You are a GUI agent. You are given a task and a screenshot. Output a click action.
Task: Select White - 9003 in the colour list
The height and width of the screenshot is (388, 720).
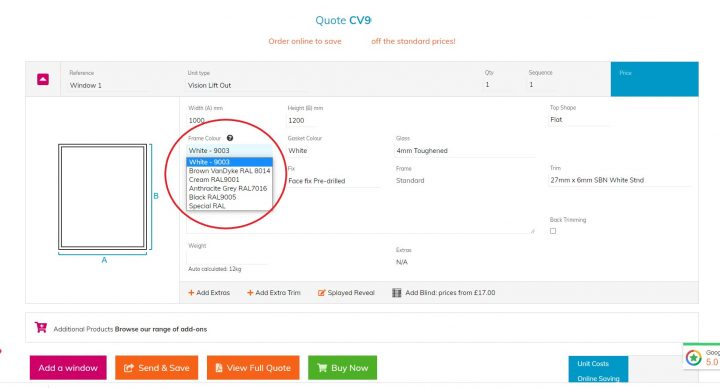coord(230,162)
